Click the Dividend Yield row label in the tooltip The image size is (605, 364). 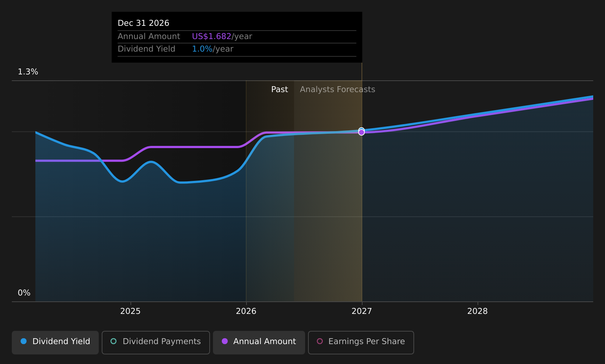coord(146,49)
